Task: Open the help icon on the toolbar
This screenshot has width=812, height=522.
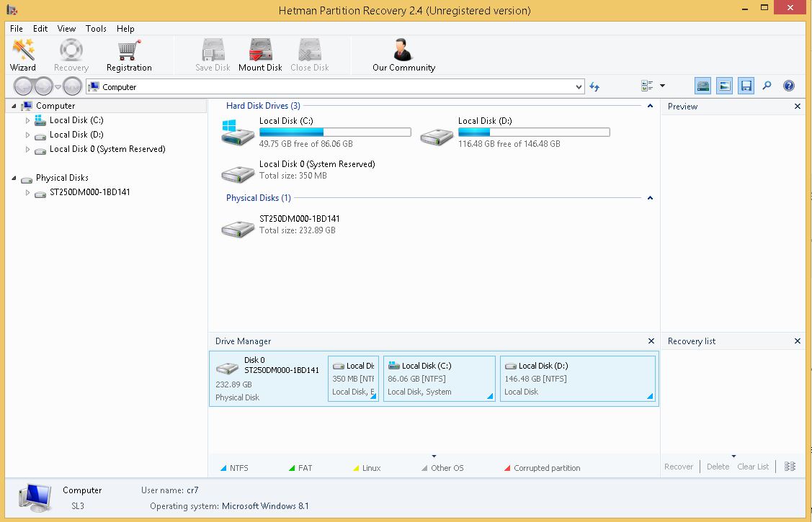Action: tap(789, 85)
